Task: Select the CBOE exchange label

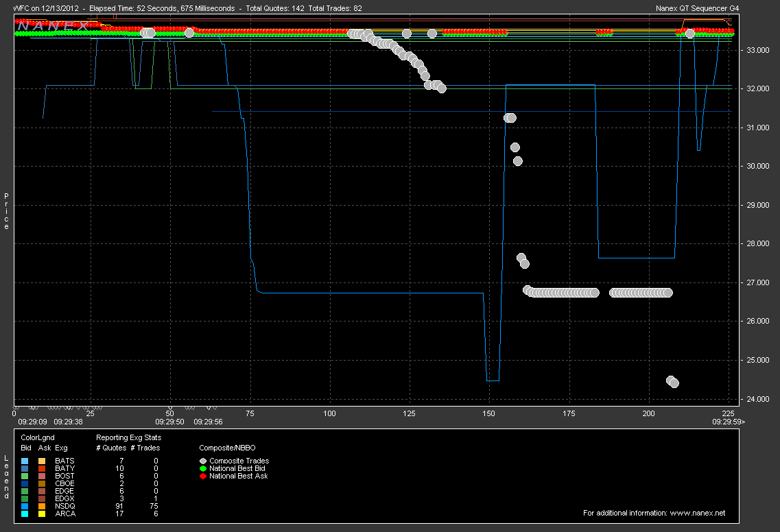Action: (64, 483)
